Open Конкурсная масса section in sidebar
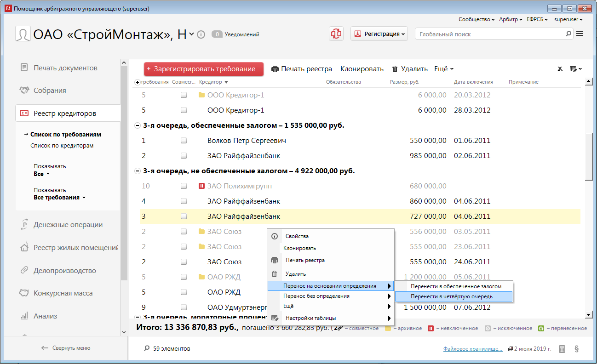The height and width of the screenshot is (364, 597). click(x=63, y=293)
